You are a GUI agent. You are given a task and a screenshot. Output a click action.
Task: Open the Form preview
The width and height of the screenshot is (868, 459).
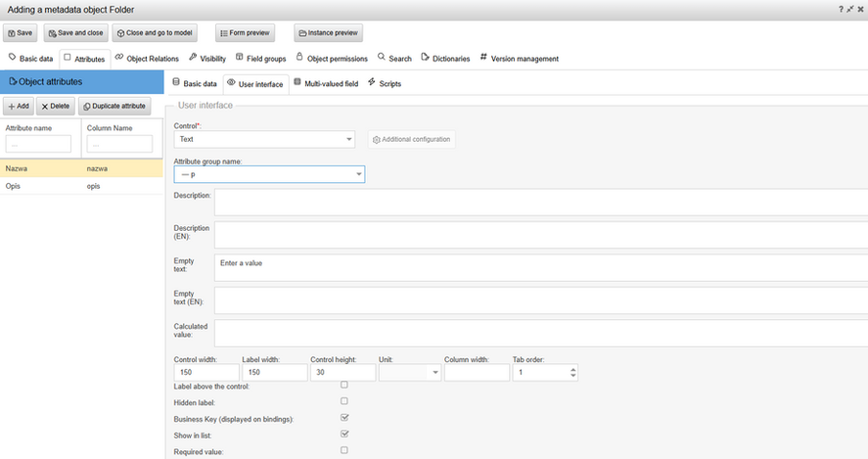[245, 32]
